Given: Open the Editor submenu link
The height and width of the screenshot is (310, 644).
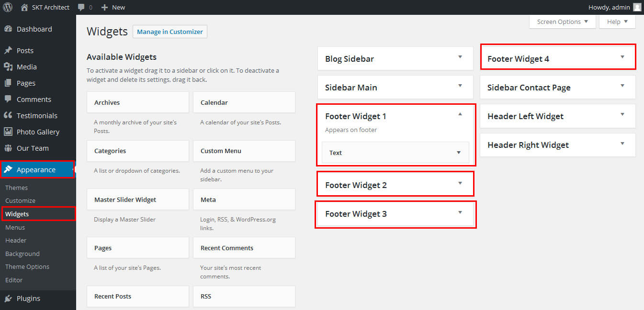Looking at the screenshot, I should tap(14, 280).
